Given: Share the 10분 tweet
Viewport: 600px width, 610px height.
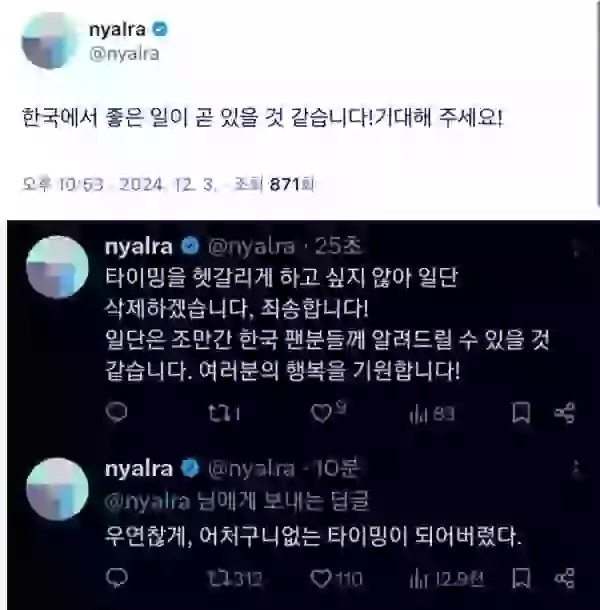Looking at the screenshot, I should 565,578.
